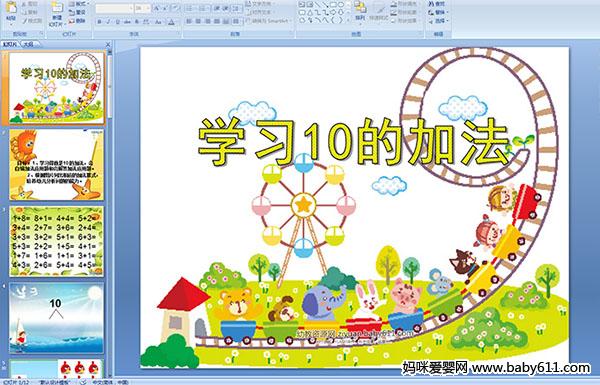600x385 pixels.
Task: Select the thumbnail with addition equations
Action: (56, 241)
